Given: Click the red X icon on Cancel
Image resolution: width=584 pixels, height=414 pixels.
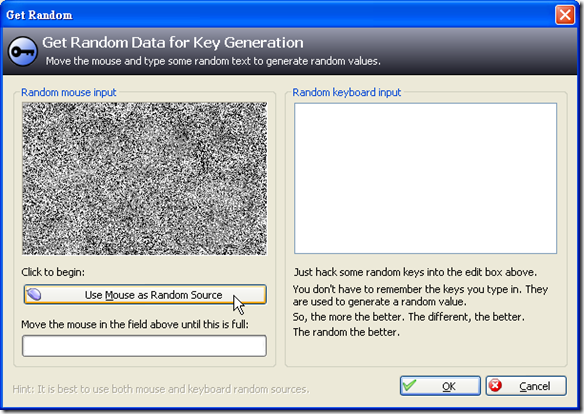Looking at the screenshot, I should pyautogui.click(x=495, y=385).
